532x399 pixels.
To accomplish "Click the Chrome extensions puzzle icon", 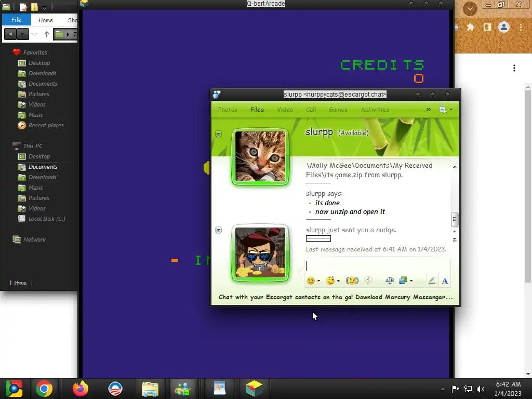I will click(470, 27).
